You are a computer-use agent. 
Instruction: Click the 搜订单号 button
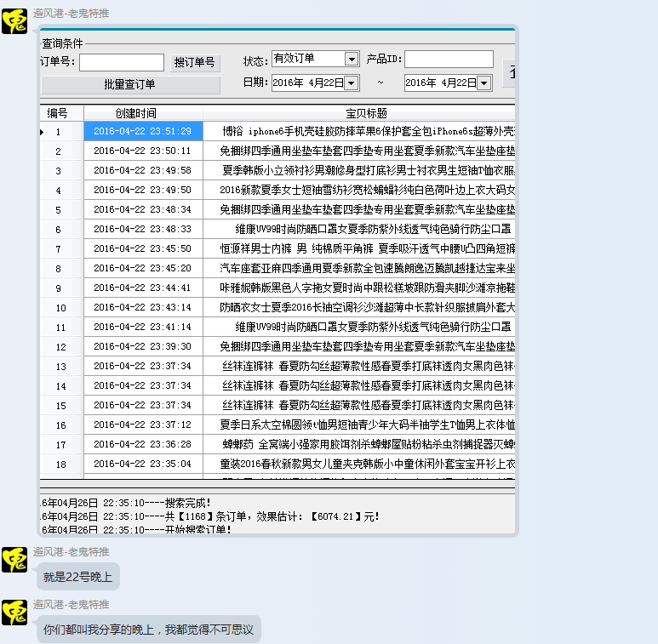pyautogui.click(x=195, y=63)
